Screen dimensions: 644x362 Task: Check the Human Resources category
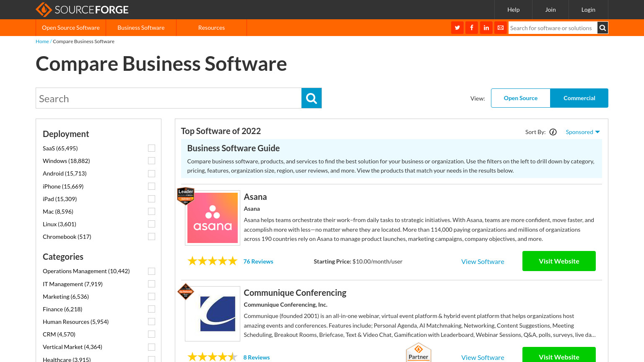click(x=151, y=321)
